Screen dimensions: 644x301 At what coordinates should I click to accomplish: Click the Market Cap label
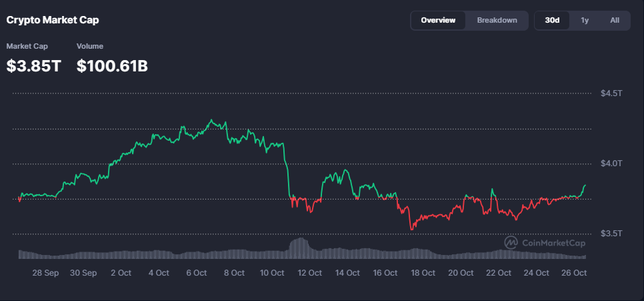coord(27,46)
